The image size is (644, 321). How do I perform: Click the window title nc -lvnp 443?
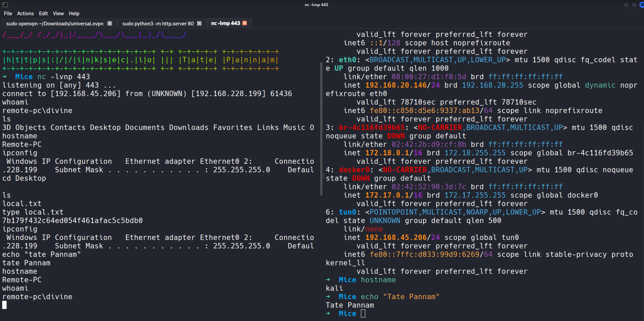[316, 5]
